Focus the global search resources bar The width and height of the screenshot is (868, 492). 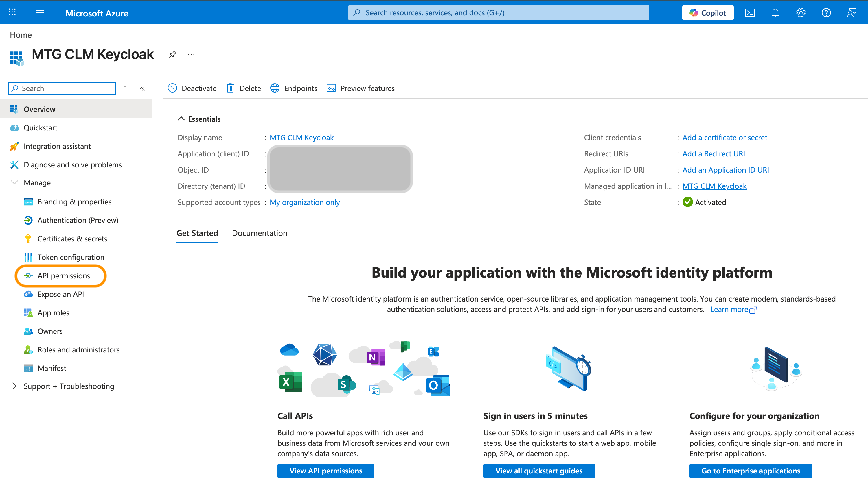pyautogui.click(x=499, y=13)
